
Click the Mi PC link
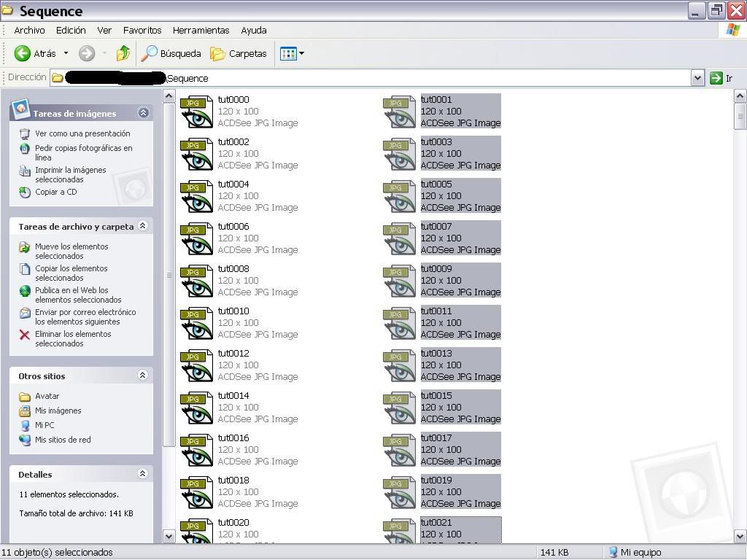pyautogui.click(x=44, y=425)
